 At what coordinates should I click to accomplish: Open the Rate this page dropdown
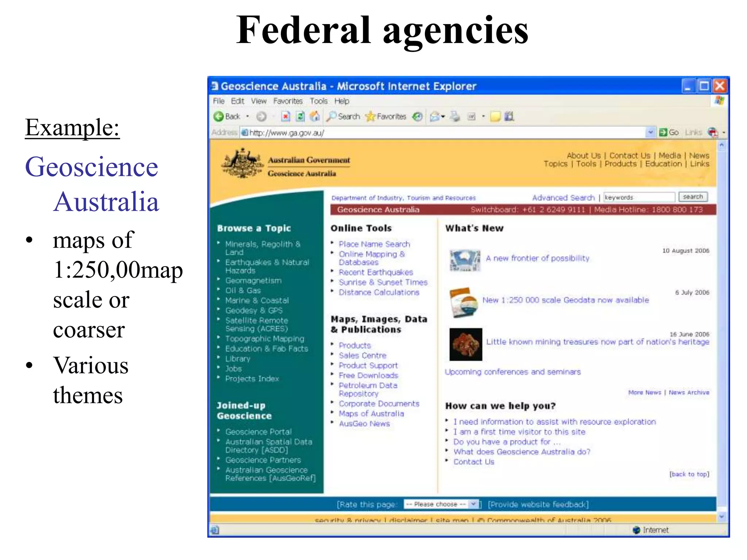441,504
